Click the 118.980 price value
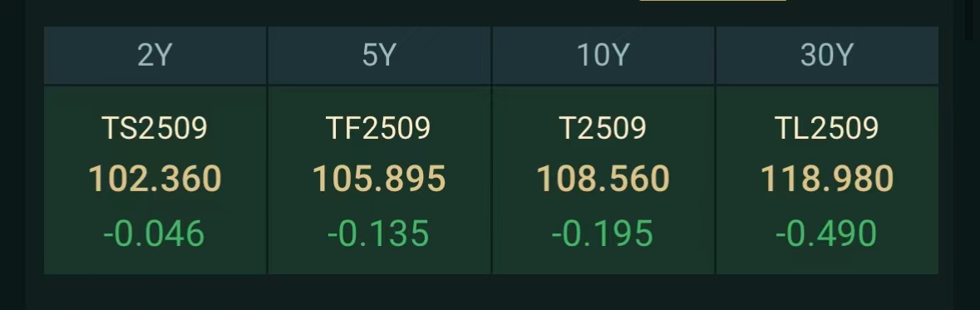The image size is (980, 310). click(827, 179)
